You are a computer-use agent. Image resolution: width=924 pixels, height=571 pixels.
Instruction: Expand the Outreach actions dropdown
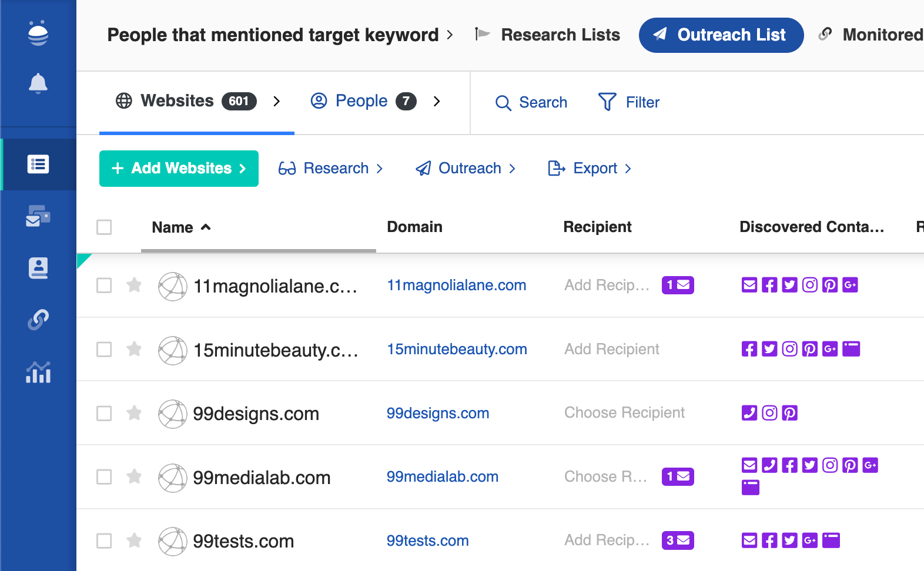pos(466,169)
